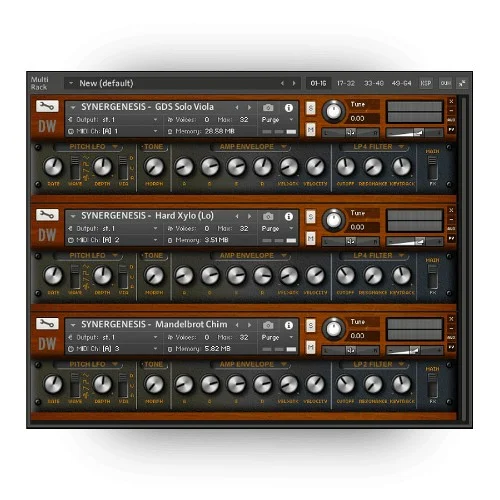Open the Purge dropdown for Hard Xylo (Lo)
500x500 pixels.
[x=291, y=228]
